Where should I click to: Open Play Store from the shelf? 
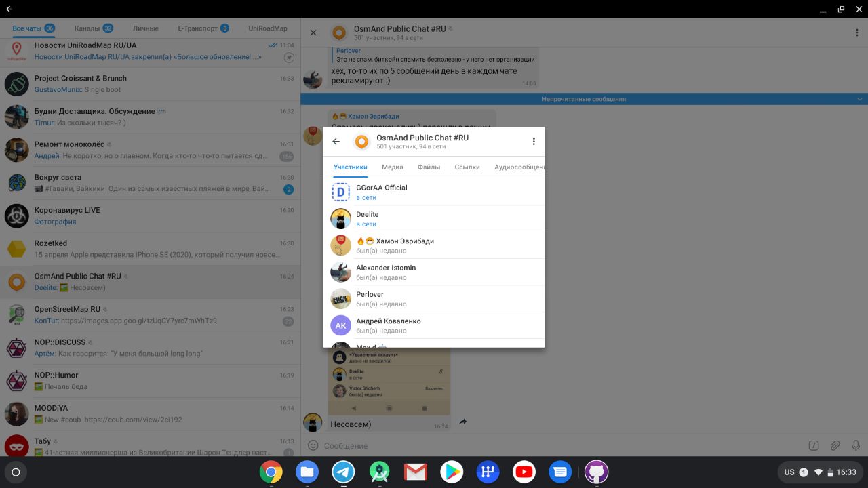[x=452, y=472]
